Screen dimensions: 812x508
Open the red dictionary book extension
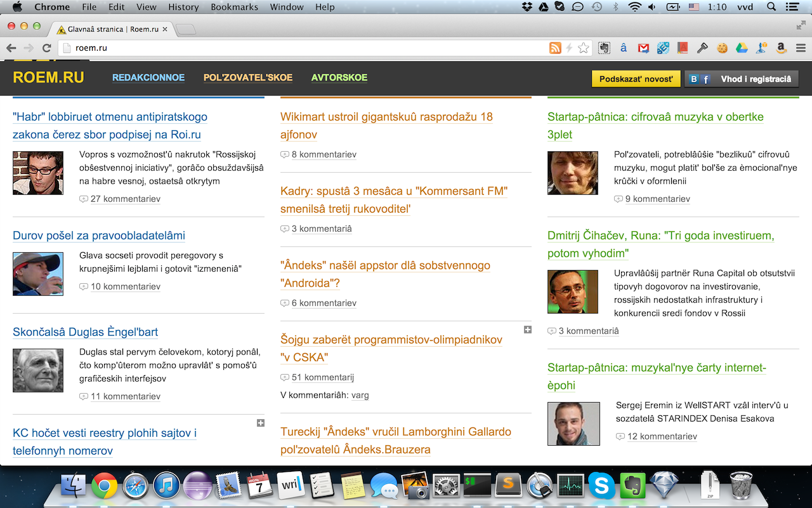(683, 48)
